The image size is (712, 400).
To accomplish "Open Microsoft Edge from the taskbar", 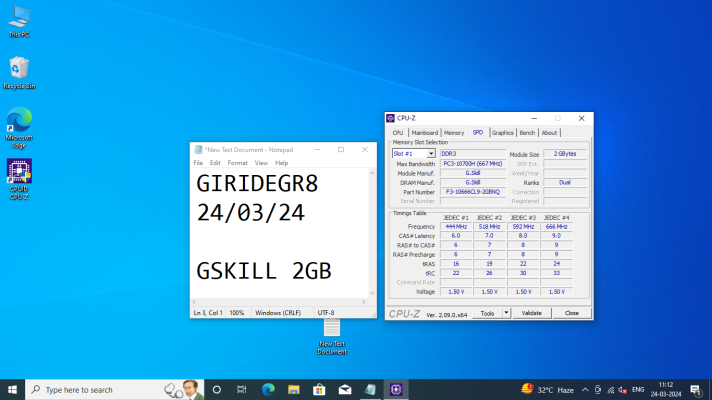I will pos(268,390).
